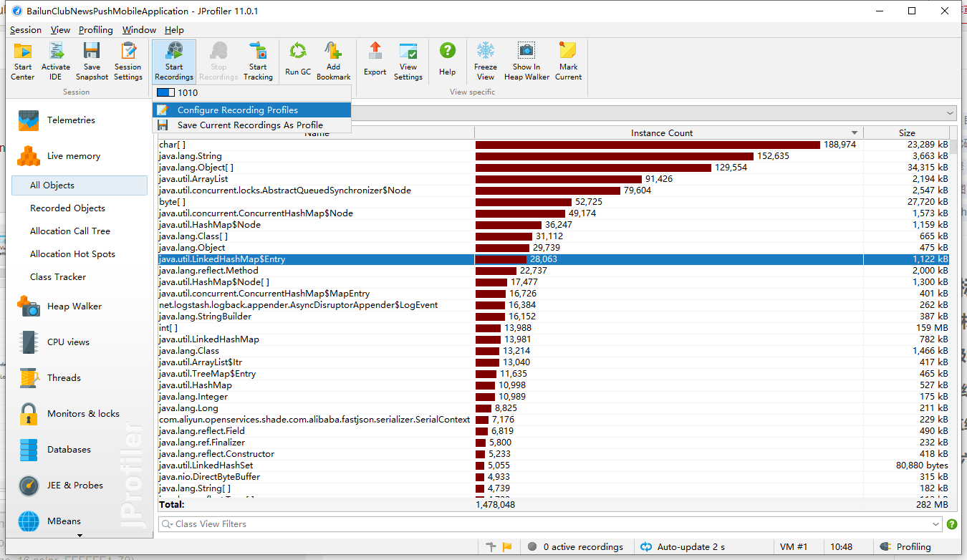
Task: Select Allocation Hot Spots view
Action: [80, 254]
